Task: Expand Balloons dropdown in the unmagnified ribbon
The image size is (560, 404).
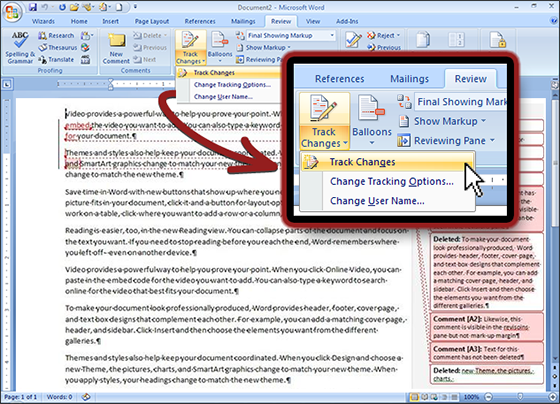Action: 220,61
